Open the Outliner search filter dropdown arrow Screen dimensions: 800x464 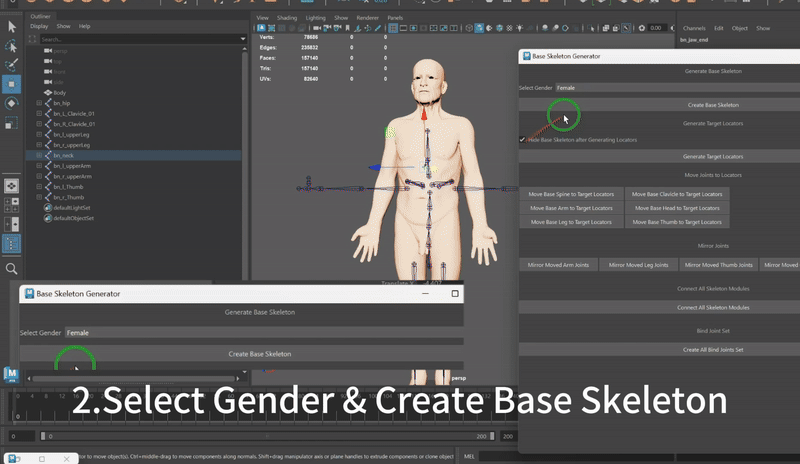(243, 39)
